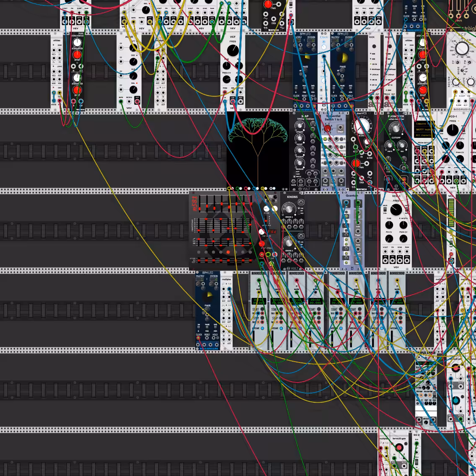The image size is (476, 476).
Task: Click the STOP button on first MonoRecorder
Action: [262, 318]
